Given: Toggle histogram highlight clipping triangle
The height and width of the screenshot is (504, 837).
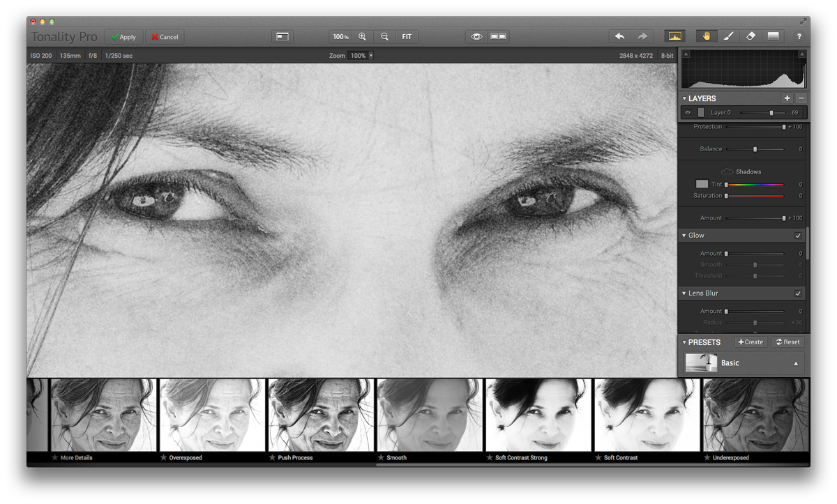Looking at the screenshot, I should coord(802,53).
